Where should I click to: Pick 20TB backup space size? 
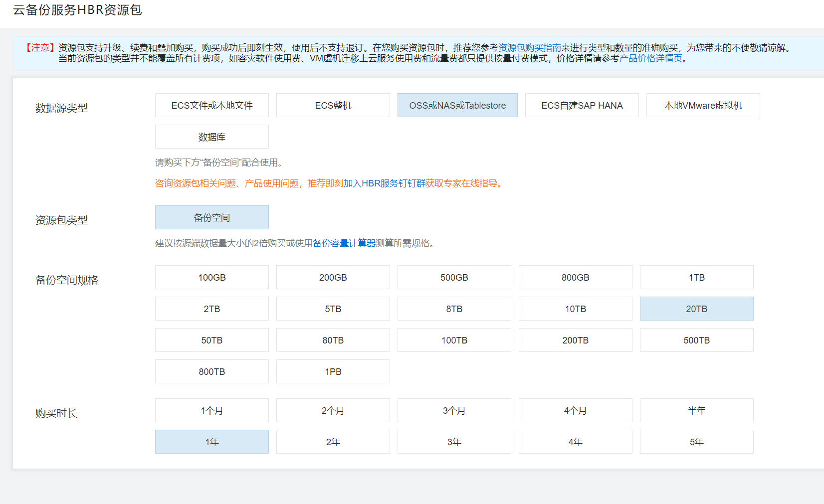point(697,309)
